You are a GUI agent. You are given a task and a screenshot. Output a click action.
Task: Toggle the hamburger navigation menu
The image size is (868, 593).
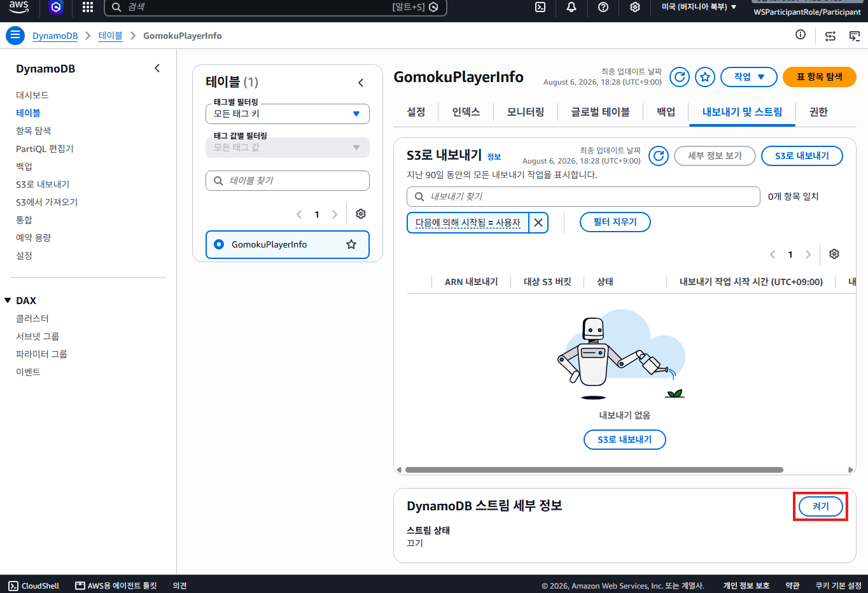pyautogui.click(x=15, y=36)
